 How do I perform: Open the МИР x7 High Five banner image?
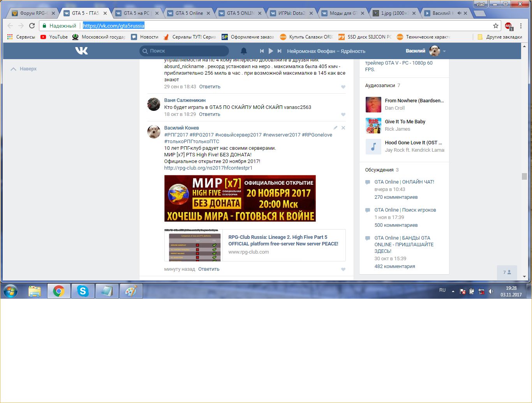click(x=240, y=198)
